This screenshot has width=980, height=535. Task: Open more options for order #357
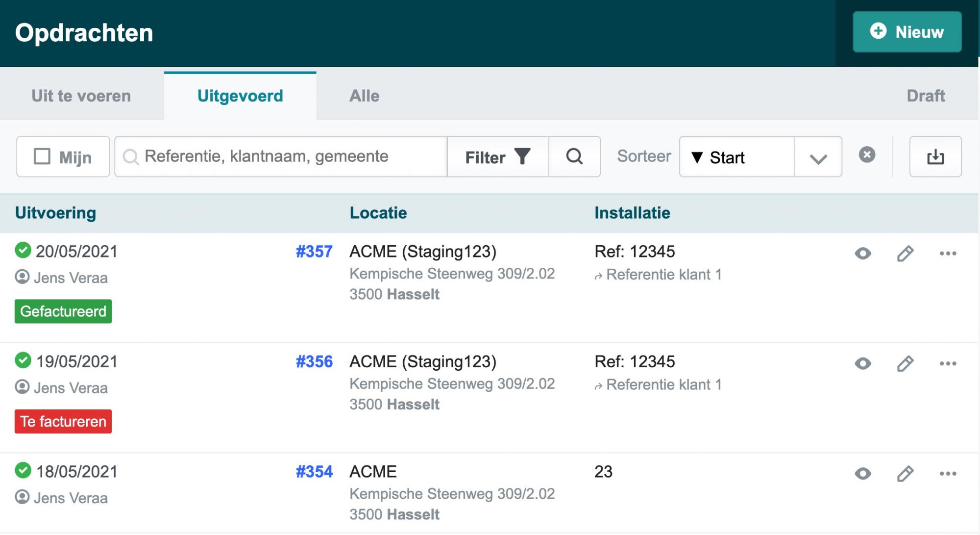[948, 254]
